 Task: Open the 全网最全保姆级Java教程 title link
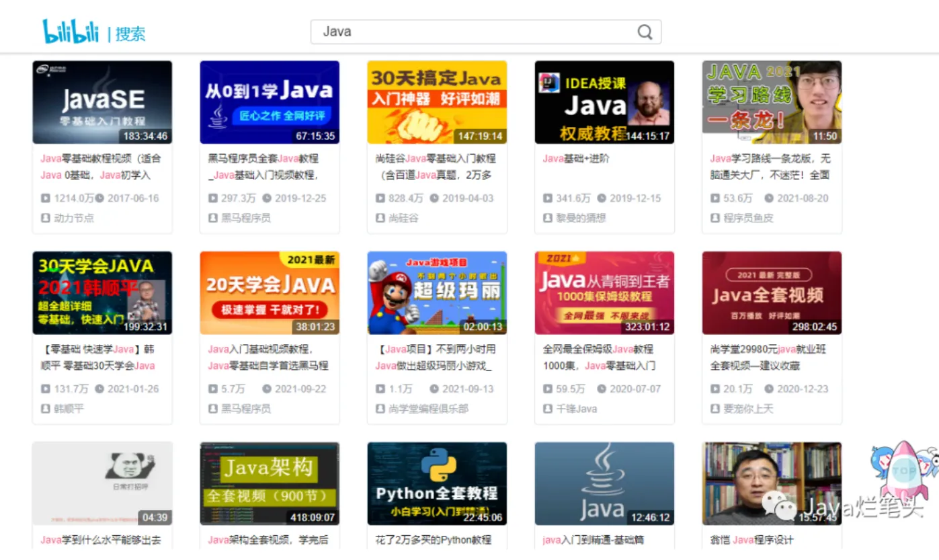[x=599, y=358]
